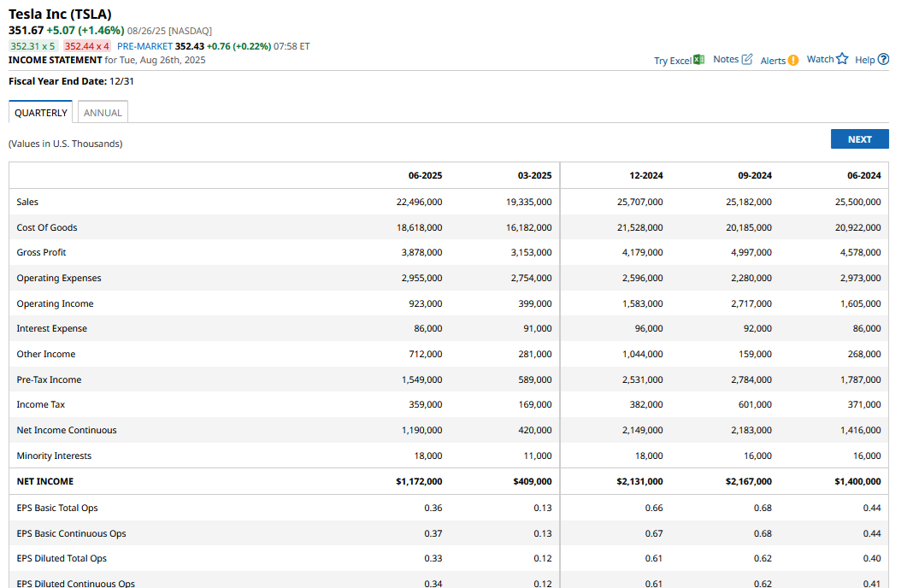Click the 09-2024 Sales value 25,182,000
Screen dimensions: 901x588
(x=749, y=202)
